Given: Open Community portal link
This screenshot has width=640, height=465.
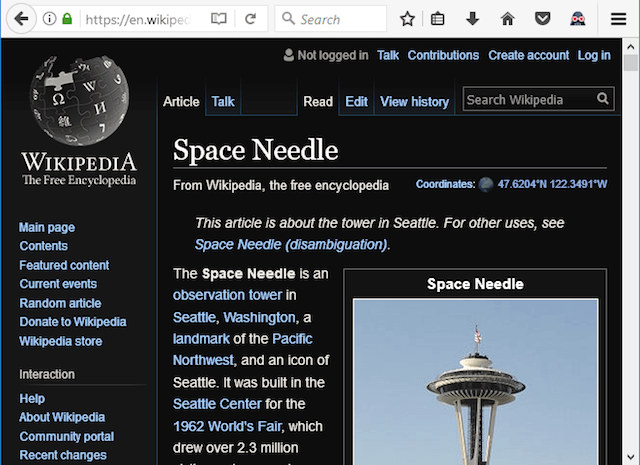Looking at the screenshot, I should click(x=67, y=436).
